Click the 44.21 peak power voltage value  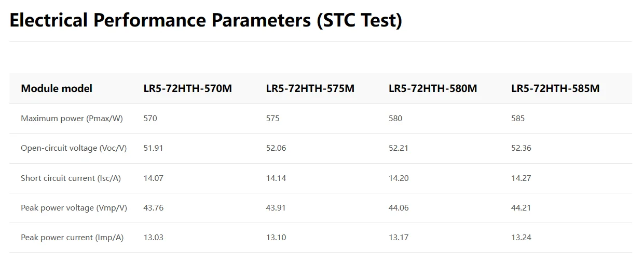click(521, 208)
